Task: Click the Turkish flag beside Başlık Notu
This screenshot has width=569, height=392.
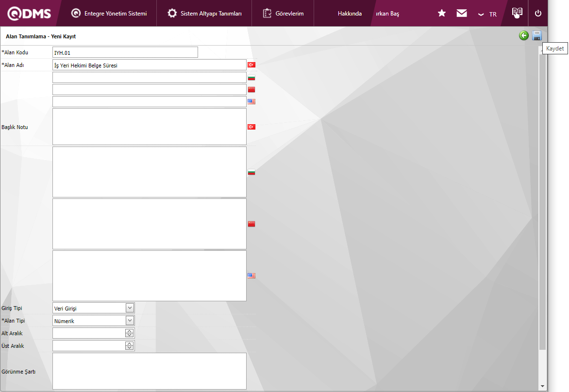Action: [251, 127]
